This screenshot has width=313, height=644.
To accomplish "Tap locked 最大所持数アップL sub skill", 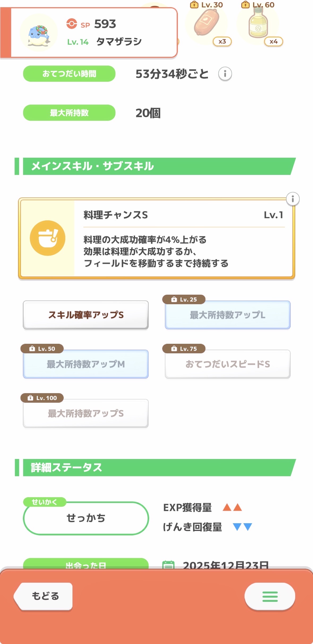I will 228,315.
